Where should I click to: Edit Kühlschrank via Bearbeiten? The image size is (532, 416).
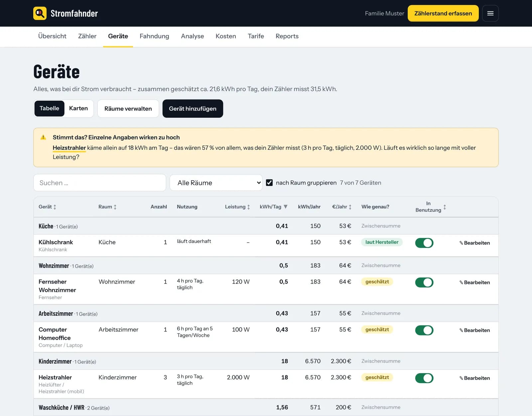(x=474, y=243)
